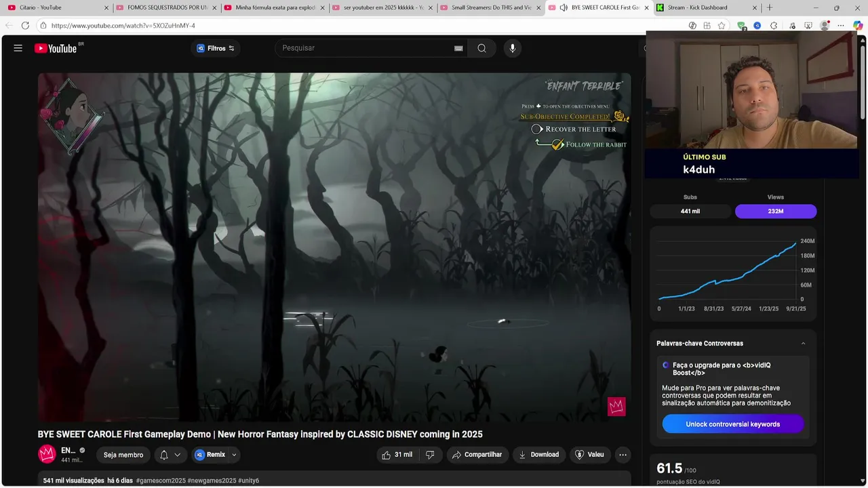Click the 541 mil visualizações text

coord(73,481)
